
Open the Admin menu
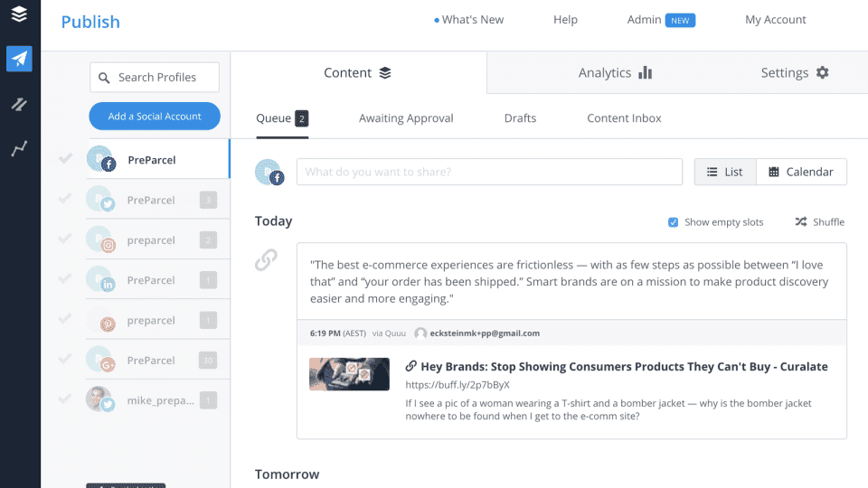pos(644,20)
